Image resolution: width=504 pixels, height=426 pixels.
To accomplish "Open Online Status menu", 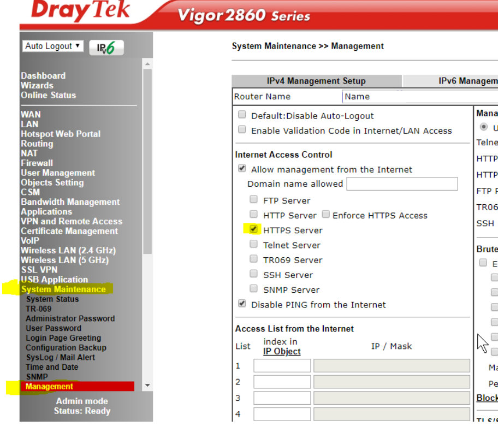I will tap(48, 95).
